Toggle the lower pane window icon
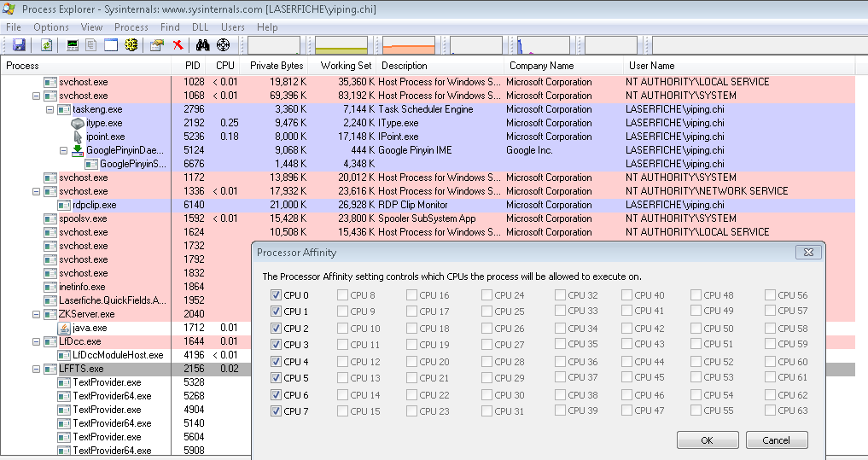Screen dimensions: 868x460 tap(111, 45)
